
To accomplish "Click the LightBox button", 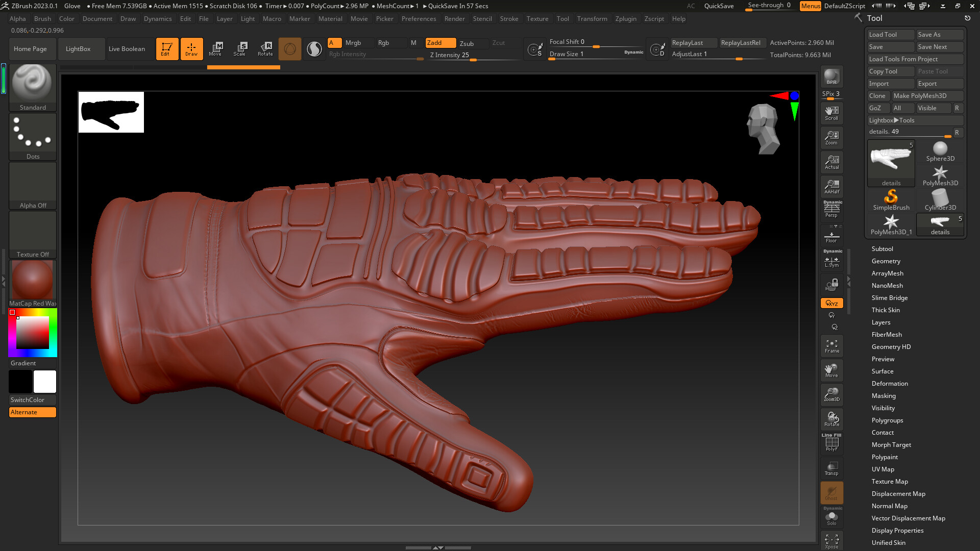I will pos(78,49).
